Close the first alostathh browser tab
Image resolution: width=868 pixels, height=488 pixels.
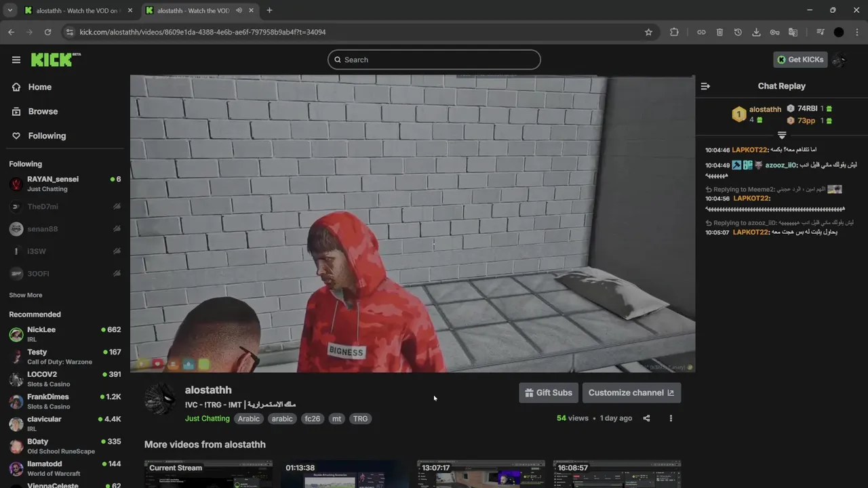click(130, 10)
